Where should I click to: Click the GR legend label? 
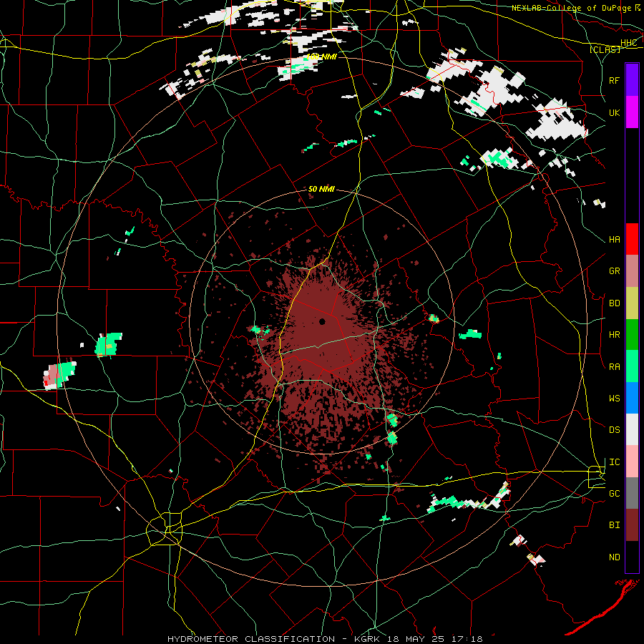coord(615,271)
